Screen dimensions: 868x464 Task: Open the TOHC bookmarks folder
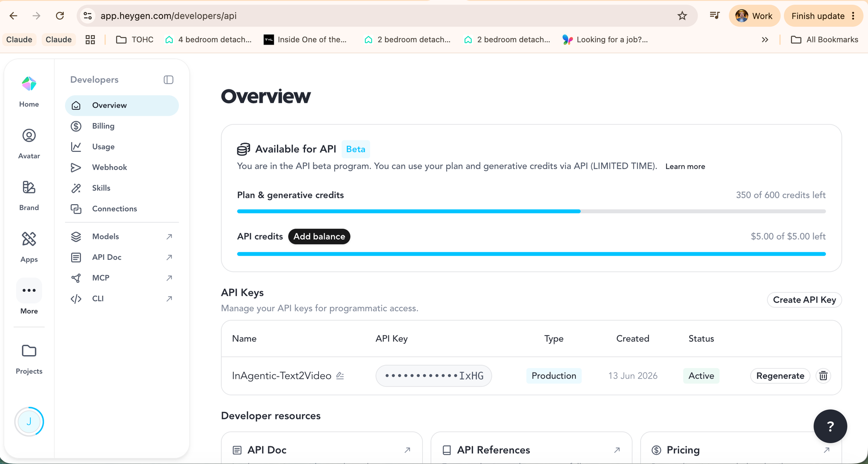[135, 39]
